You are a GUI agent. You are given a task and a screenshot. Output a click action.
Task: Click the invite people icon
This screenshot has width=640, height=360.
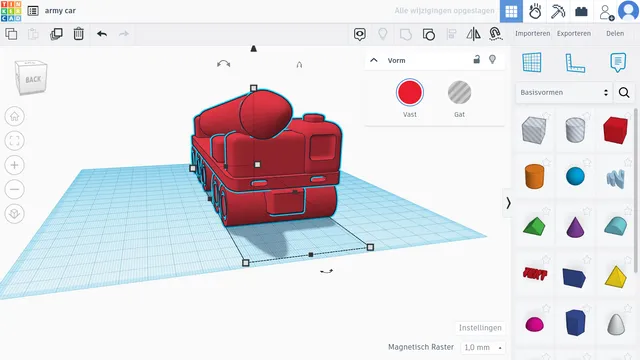point(606,12)
